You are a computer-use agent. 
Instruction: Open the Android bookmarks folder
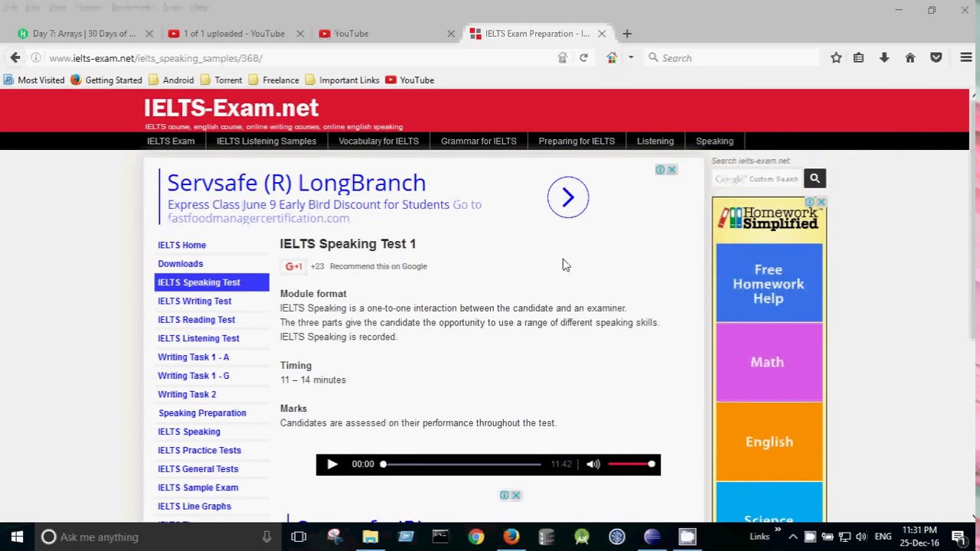coord(171,80)
